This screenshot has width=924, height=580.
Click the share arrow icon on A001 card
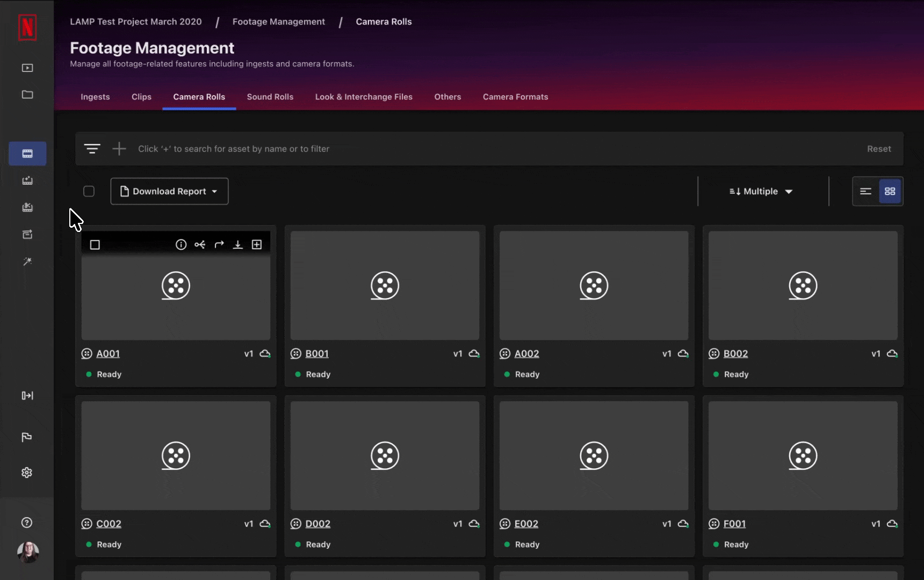click(219, 244)
